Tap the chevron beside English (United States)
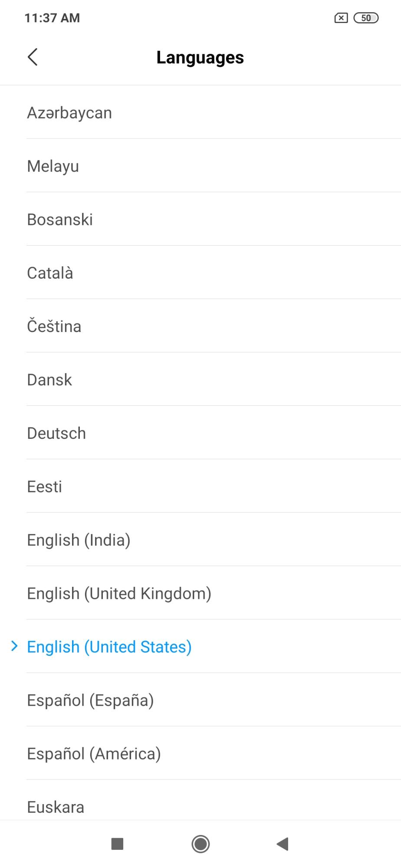401x868 pixels. click(14, 646)
